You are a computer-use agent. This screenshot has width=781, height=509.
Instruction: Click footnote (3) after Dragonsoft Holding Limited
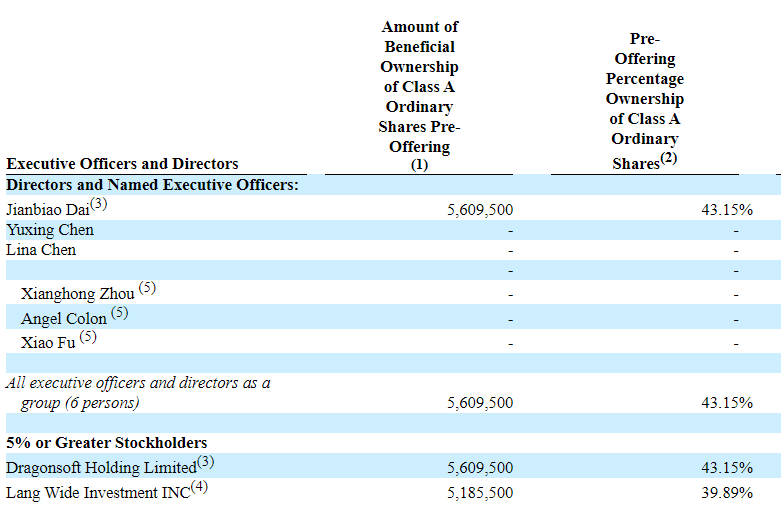(205, 462)
